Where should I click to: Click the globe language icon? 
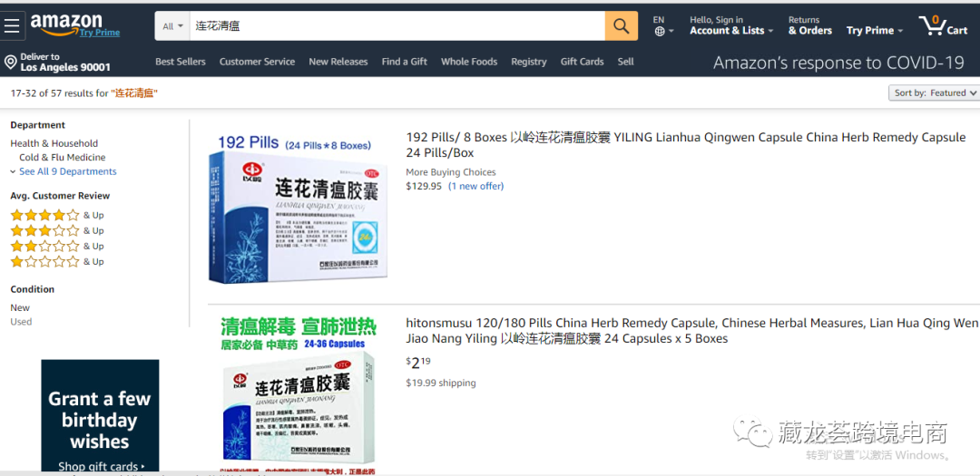[660, 31]
